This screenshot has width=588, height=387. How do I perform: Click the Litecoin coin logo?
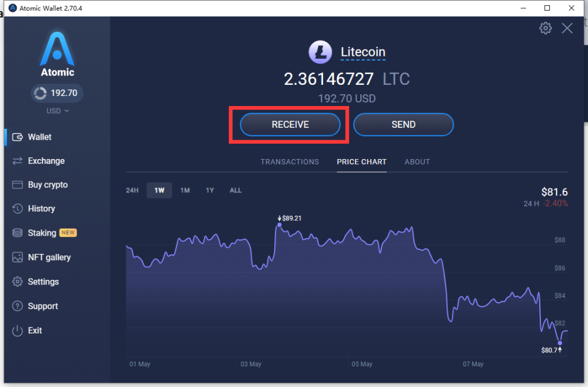point(320,52)
